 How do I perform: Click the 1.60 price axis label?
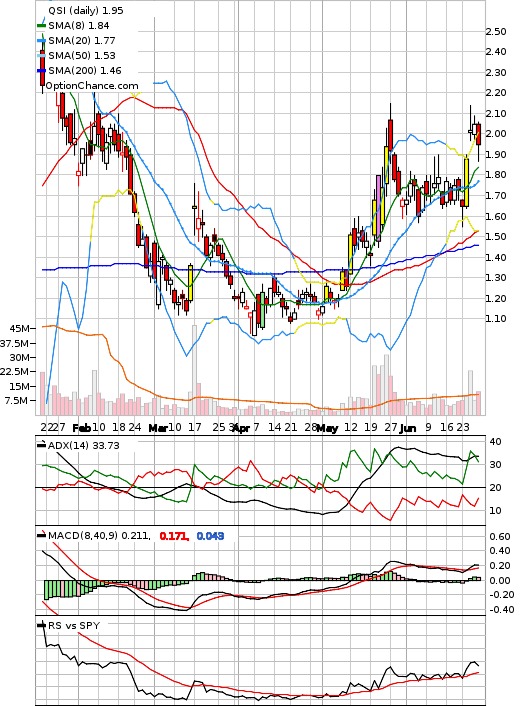496,216
